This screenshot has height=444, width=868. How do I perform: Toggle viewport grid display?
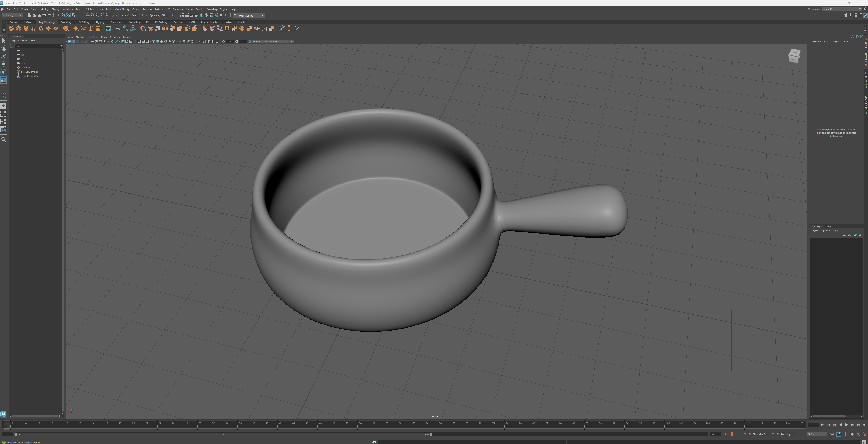123,41
